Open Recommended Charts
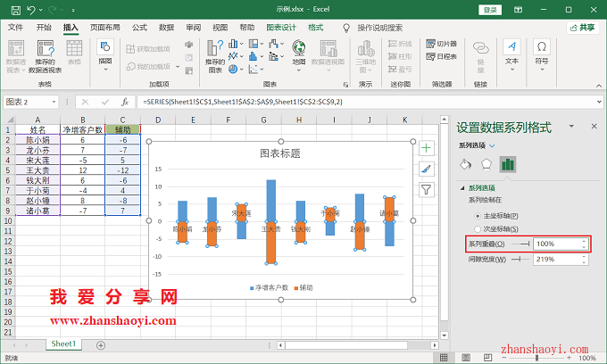607x364 pixels. 215,55
